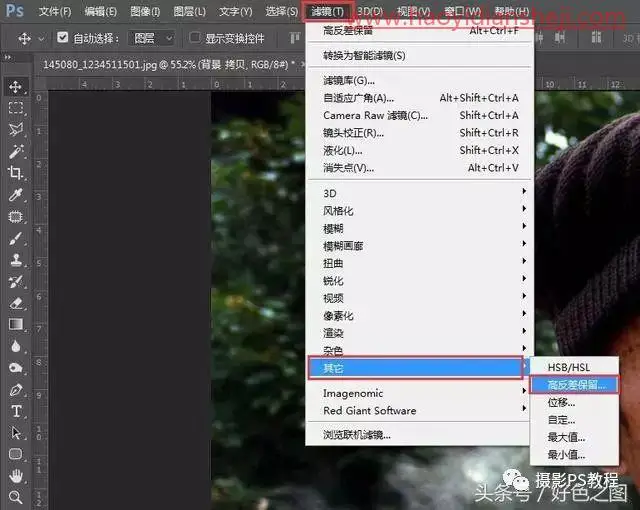Select the History Brush tool
This screenshot has height=510, width=640.
point(16,282)
